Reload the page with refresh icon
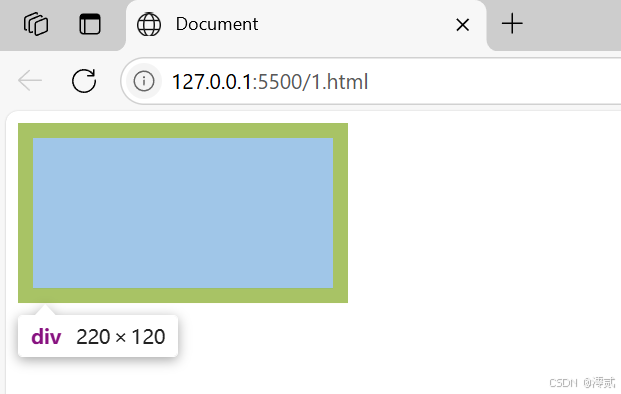Image resolution: width=621 pixels, height=394 pixels. point(84,81)
